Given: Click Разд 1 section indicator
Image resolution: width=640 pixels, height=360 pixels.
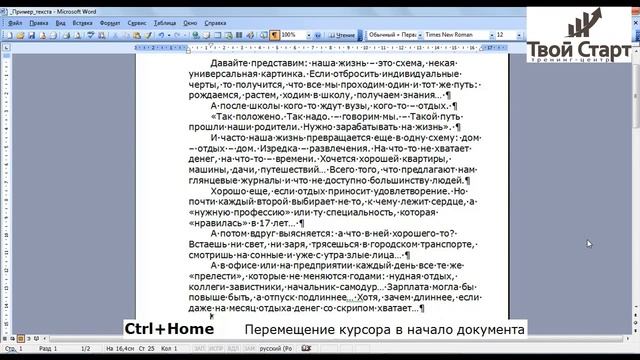Looking at the screenshot, I should 48,349.
